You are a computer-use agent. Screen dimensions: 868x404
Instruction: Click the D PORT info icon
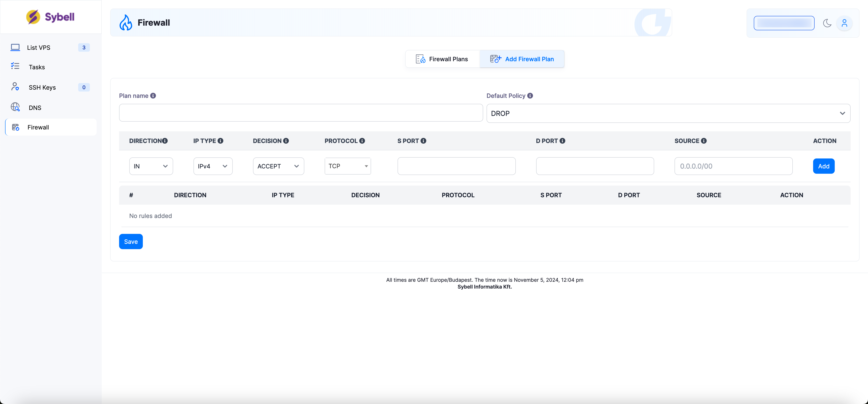562,141
